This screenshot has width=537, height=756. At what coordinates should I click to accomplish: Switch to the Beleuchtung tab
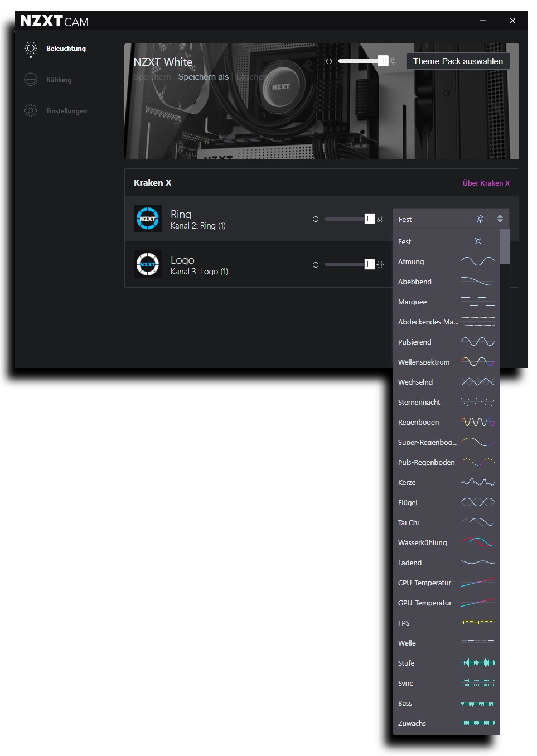[66, 49]
